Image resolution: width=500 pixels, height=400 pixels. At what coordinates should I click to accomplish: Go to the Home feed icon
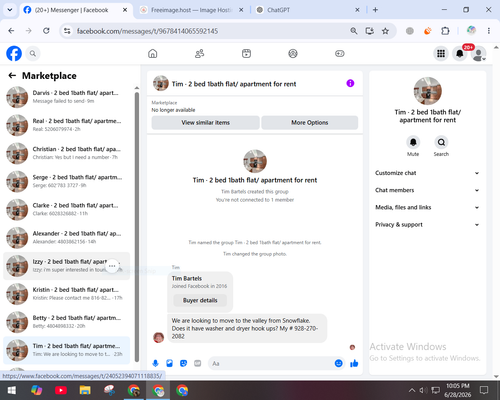153,53
